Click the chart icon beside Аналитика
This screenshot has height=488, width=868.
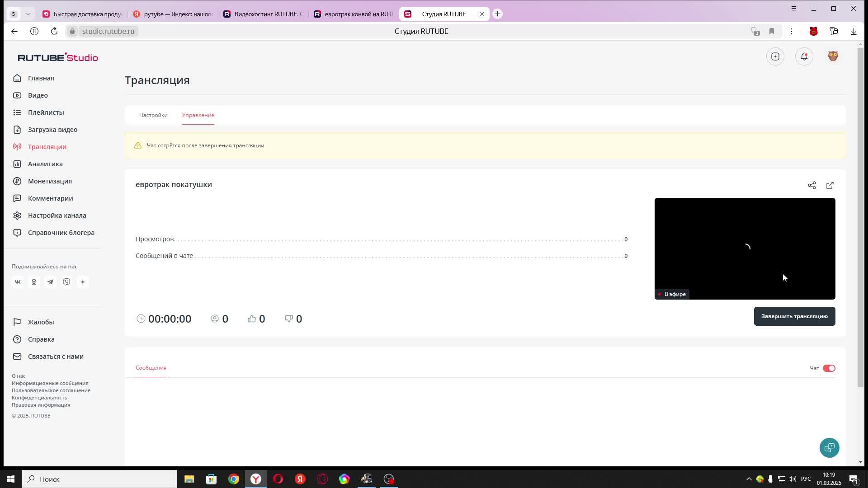point(17,164)
